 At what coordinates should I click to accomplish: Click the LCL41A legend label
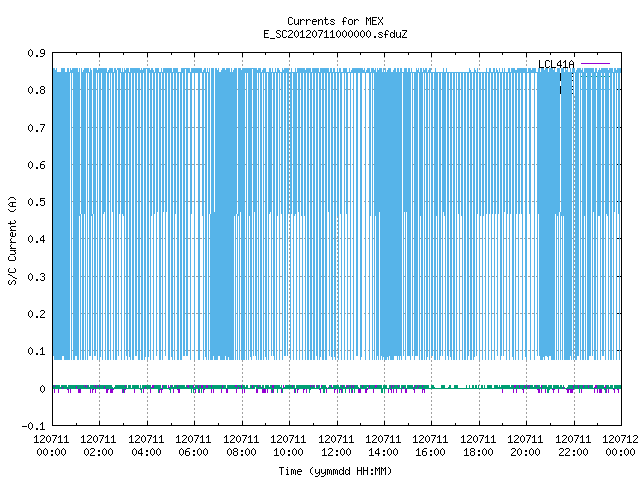coord(556,64)
